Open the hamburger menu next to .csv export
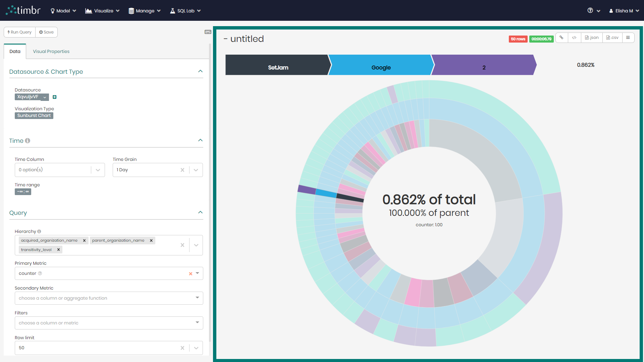Image resolution: width=644 pixels, height=362 pixels. 628,38
